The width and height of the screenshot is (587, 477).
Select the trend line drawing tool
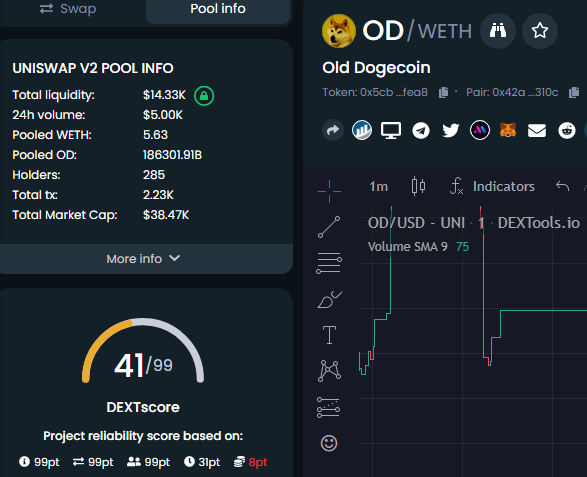tap(329, 227)
